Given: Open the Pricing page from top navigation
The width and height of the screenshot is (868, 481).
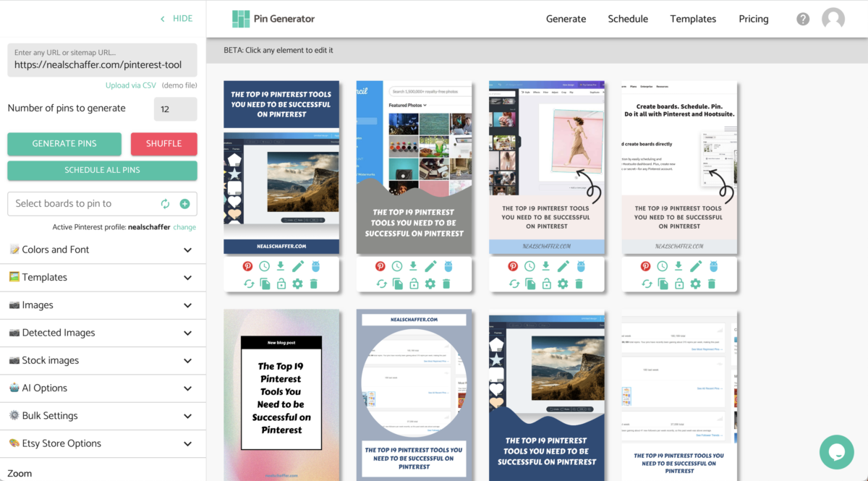Looking at the screenshot, I should point(753,19).
